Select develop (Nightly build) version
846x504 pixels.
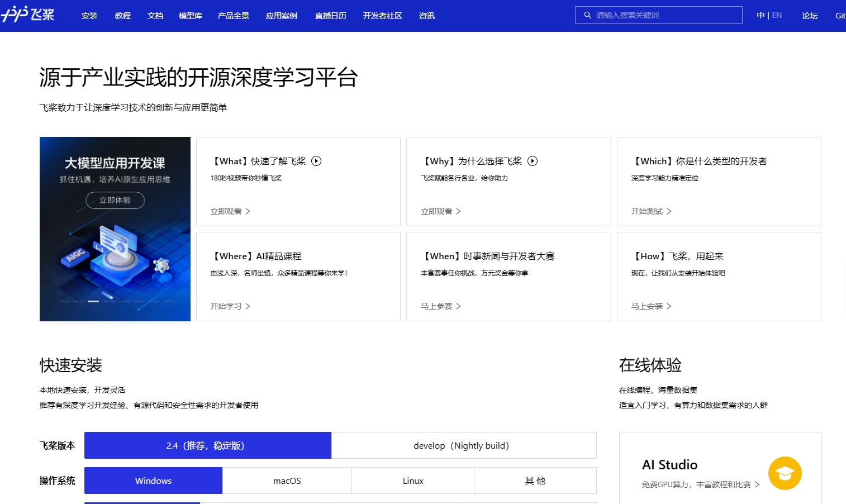(x=463, y=445)
